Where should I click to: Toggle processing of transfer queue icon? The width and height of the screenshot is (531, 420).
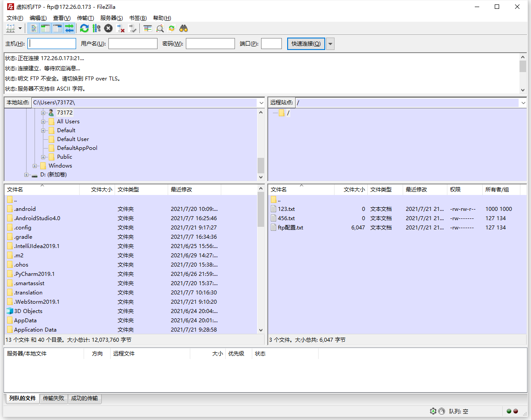(x=96, y=28)
